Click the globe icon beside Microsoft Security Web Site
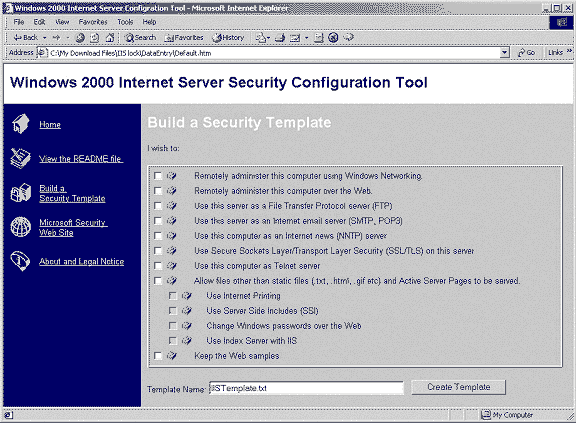Screen dimensions: 576x423 pos(20,227)
